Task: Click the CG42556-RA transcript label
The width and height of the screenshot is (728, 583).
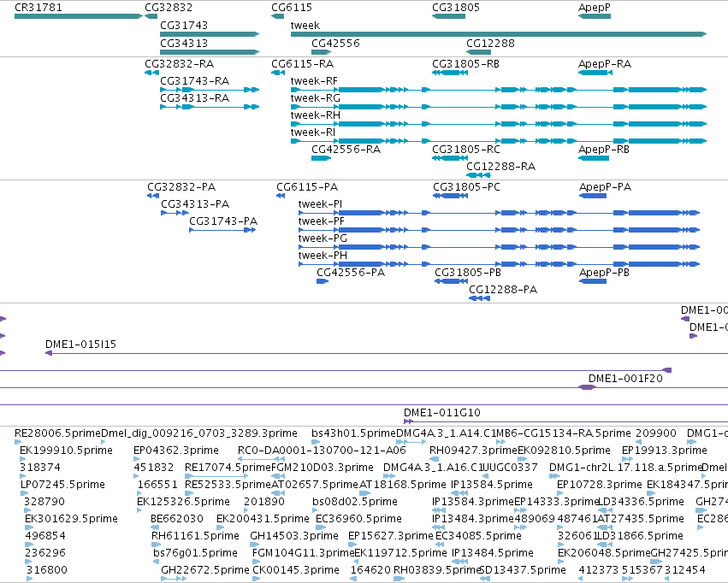Action: pyautogui.click(x=346, y=150)
